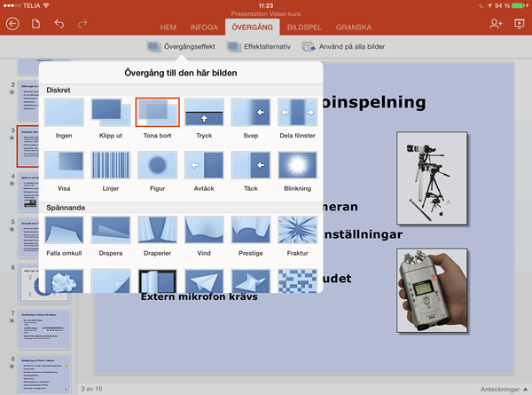Open the share/add person icon
Screen dimensions: 532x395
(x=496, y=25)
